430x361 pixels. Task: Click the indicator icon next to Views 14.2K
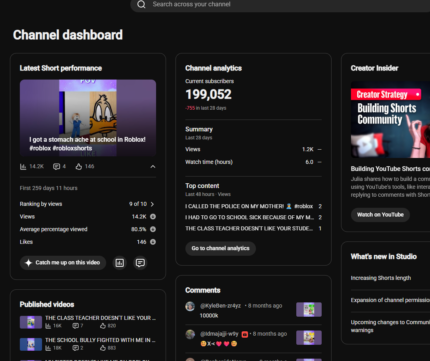click(x=153, y=217)
